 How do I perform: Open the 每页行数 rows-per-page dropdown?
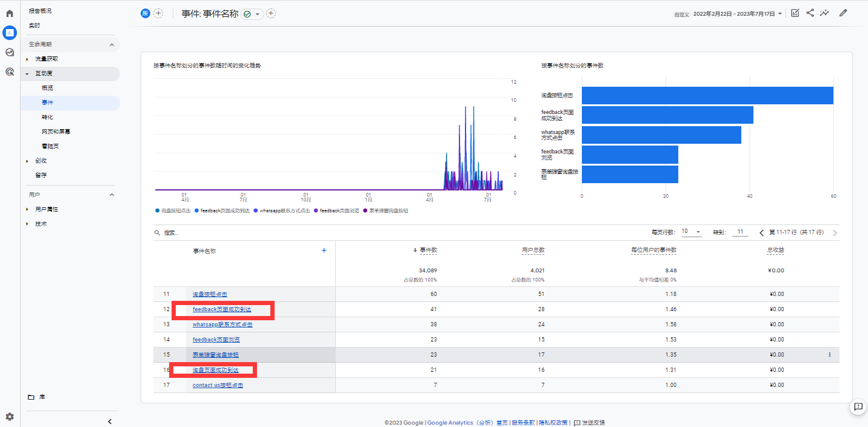[x=691, y=232]
